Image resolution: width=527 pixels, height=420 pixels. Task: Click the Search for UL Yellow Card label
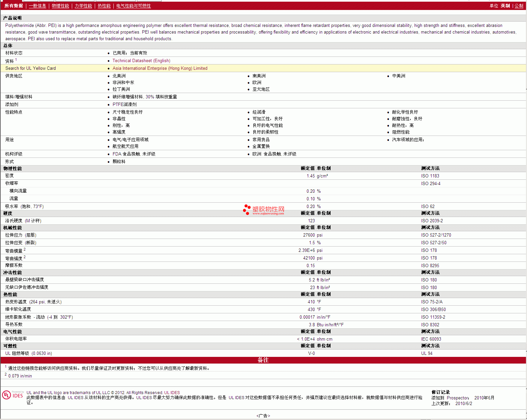tap(31, 68)
